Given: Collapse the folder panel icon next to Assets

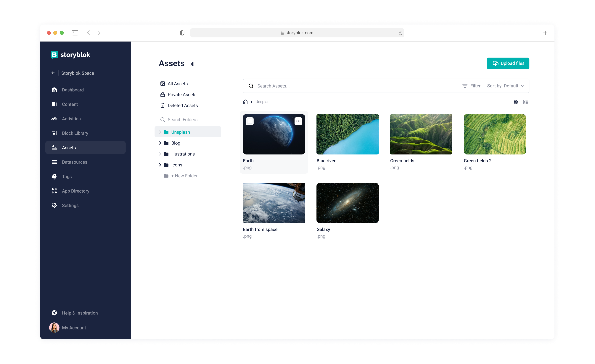Looking at the screenshot, I should click(192, 64).
